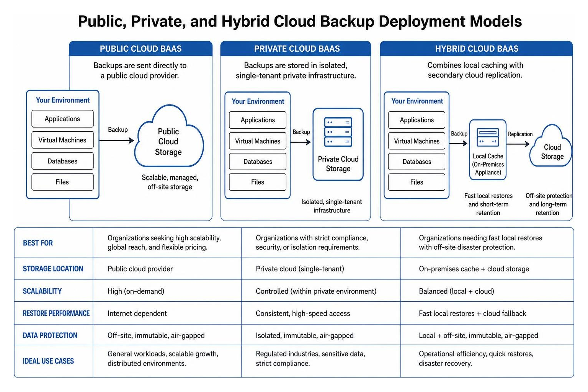588x392 pixels.
Task: Click the Local Cache appliance icon
Action: pos(488,137)
